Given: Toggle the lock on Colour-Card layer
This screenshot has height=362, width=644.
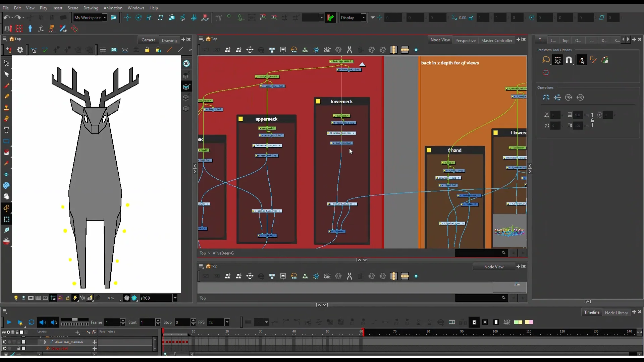Looking at the screenshot, I should [19, 349].
